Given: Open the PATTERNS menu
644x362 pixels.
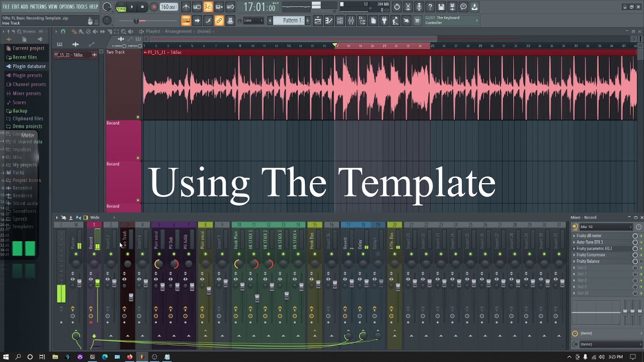Looking at the screenshot, I should (x=38, y=7).
